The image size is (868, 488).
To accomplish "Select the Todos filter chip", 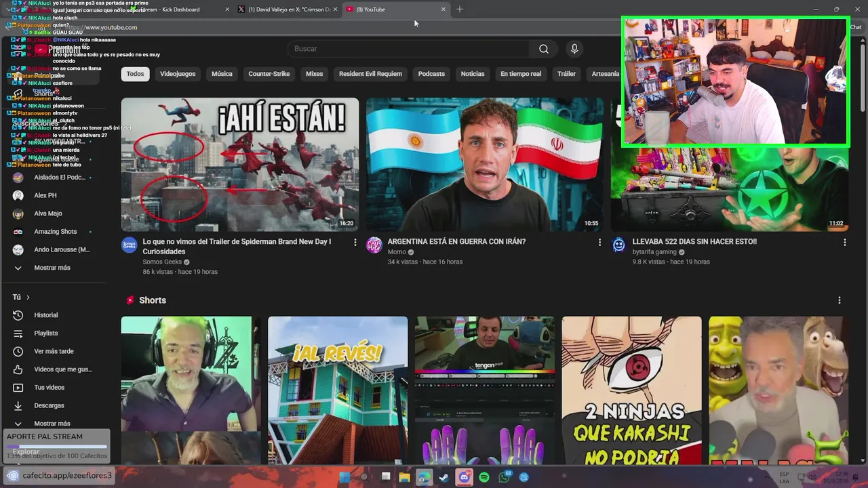I will [x=135, y=74].
